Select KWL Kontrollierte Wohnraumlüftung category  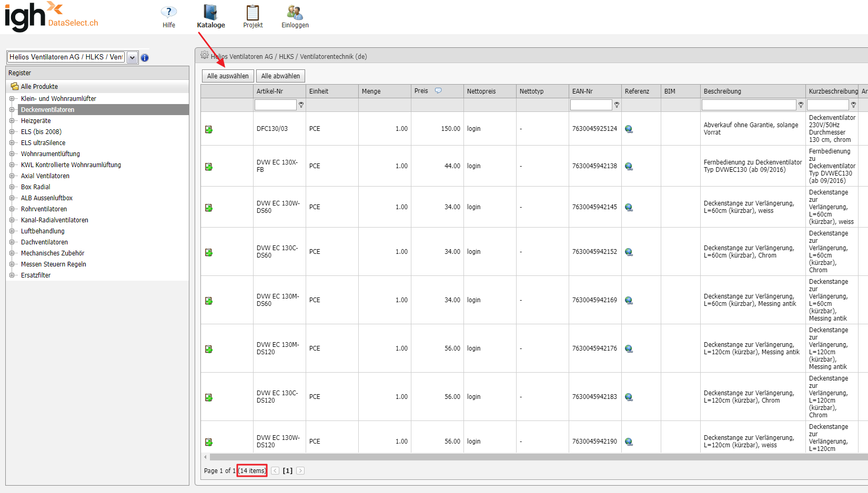tap(71, 165)
